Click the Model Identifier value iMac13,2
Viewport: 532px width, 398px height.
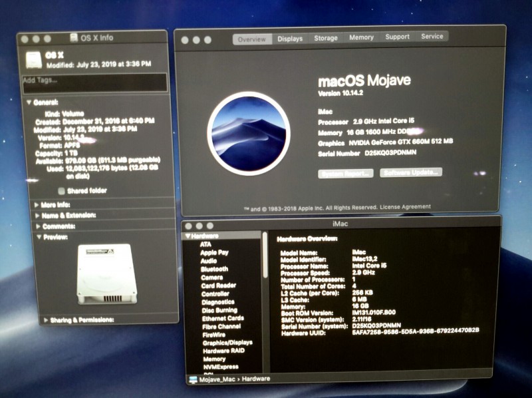364,259
